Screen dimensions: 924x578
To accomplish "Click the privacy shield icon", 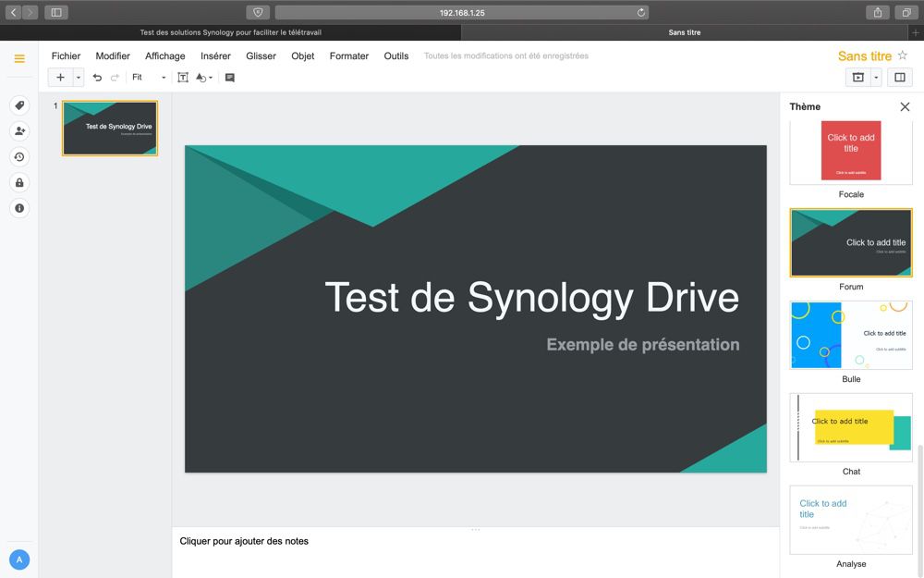I will coord(258,12).
